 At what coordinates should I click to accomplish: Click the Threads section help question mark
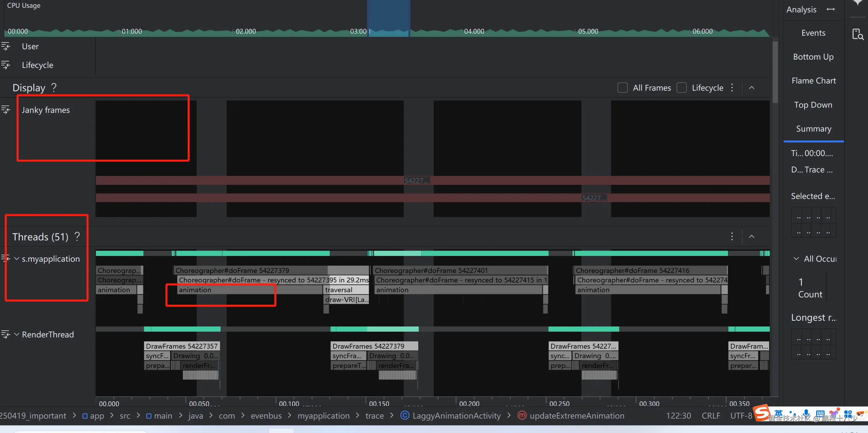click(x=77, y=237)
